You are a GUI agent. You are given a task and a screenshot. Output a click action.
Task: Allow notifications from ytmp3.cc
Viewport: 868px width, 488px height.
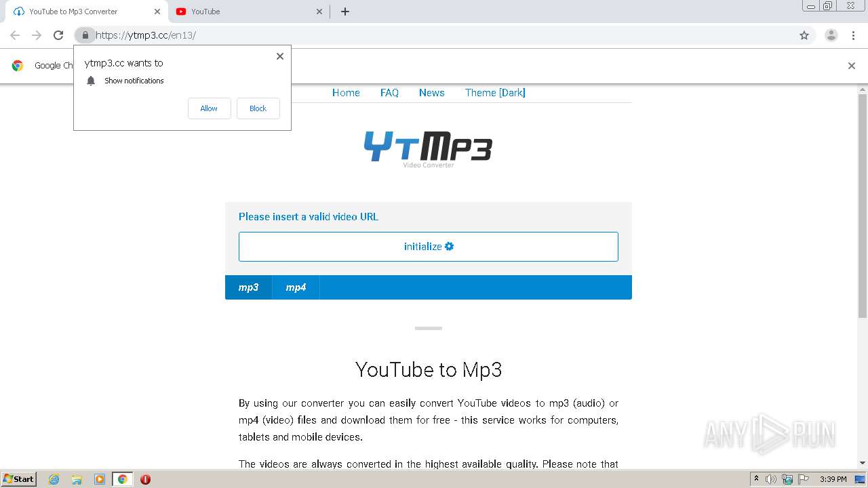(209, 108)
